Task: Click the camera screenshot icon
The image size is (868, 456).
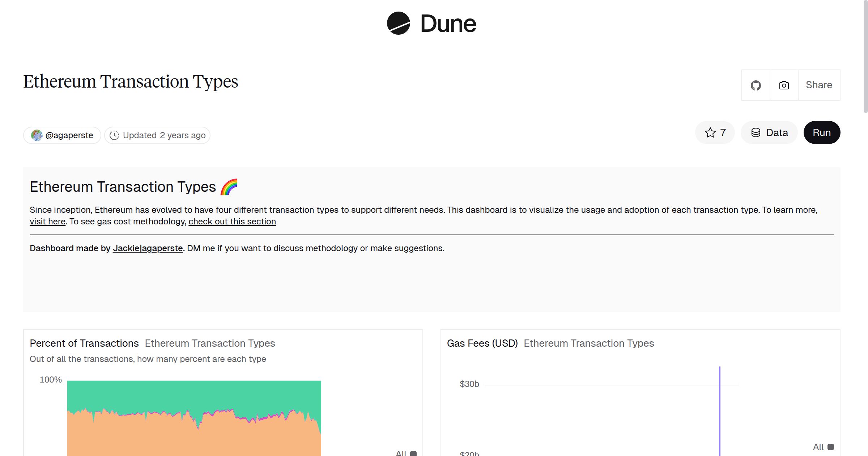Action: (x=784, y=85)
